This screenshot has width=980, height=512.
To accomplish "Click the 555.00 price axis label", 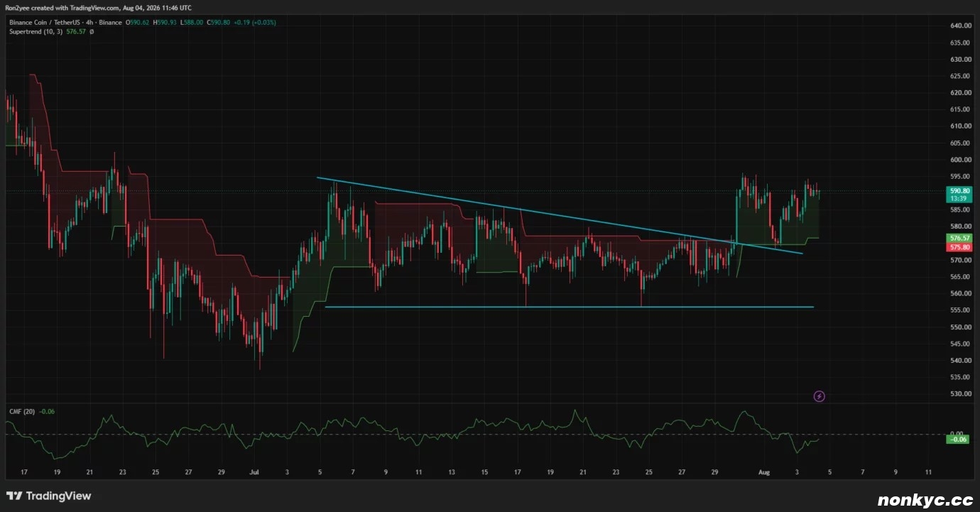I will pyautogui.click(x=959, y=310).
